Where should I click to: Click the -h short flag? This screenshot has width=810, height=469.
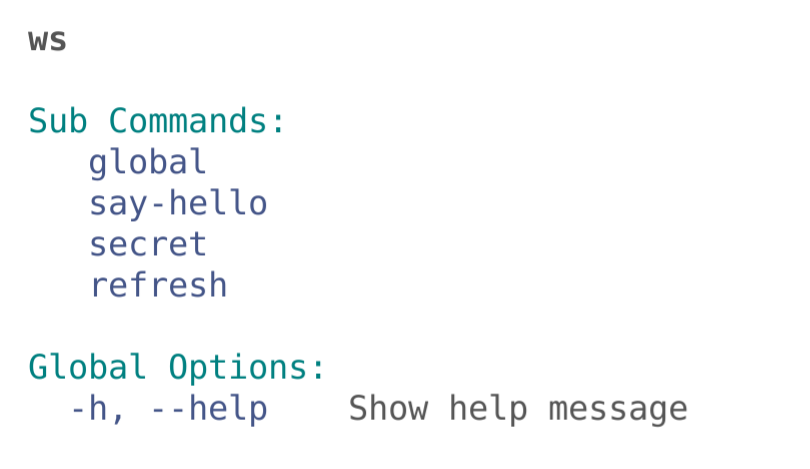(x=89, y=409)
